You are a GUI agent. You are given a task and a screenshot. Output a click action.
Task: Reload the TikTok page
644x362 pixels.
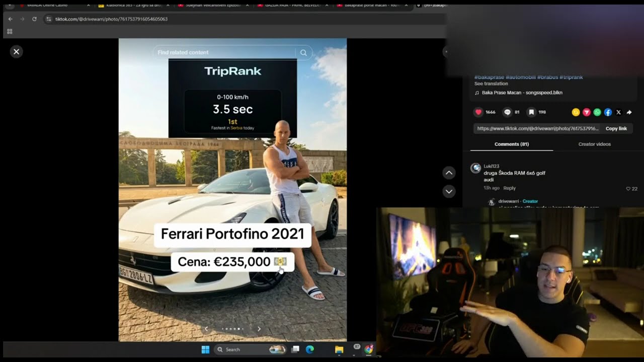34,19
